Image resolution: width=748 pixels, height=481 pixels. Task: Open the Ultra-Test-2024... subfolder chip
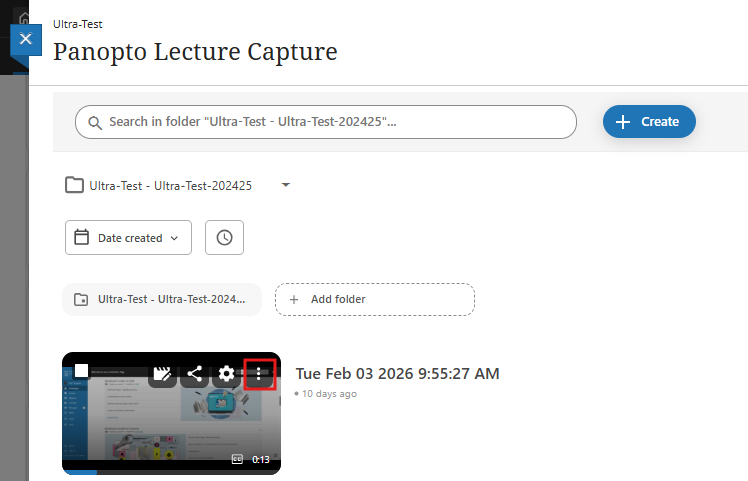click(161, 299)
